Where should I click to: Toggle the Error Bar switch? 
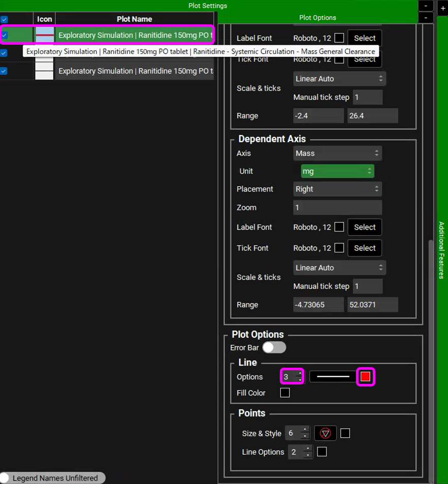[274, 347]
